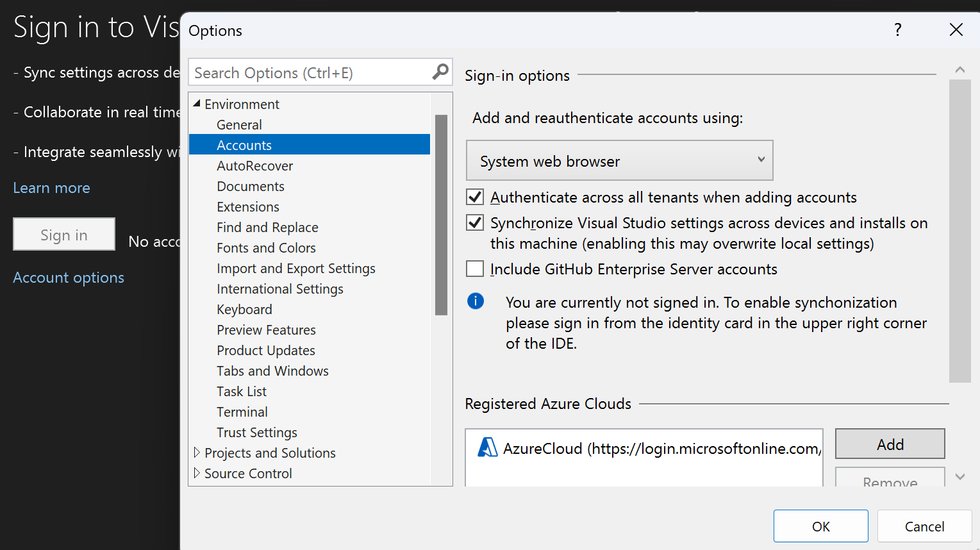Select Terminal in options tree
This screenshot has height=550, width=980.
coord(242,412)
